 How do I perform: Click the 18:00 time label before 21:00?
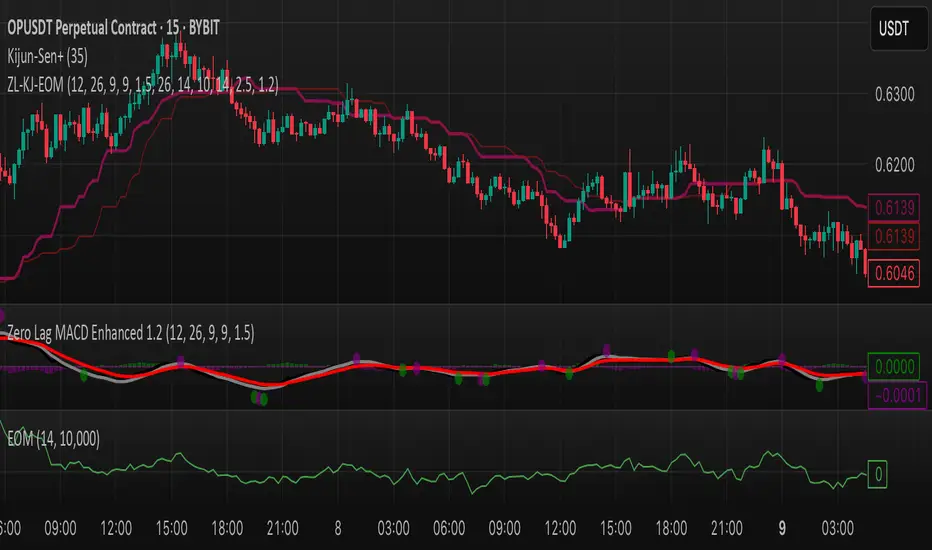point(227,528)
